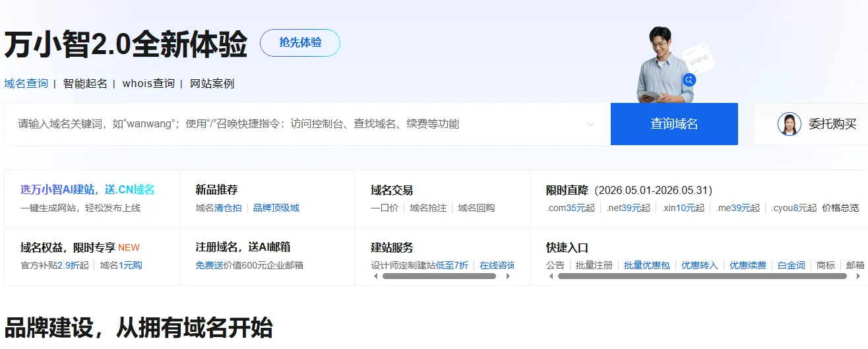Click the 建站服务 heading
This screenshot has width=868, height=349.
(x=392, y=247)
